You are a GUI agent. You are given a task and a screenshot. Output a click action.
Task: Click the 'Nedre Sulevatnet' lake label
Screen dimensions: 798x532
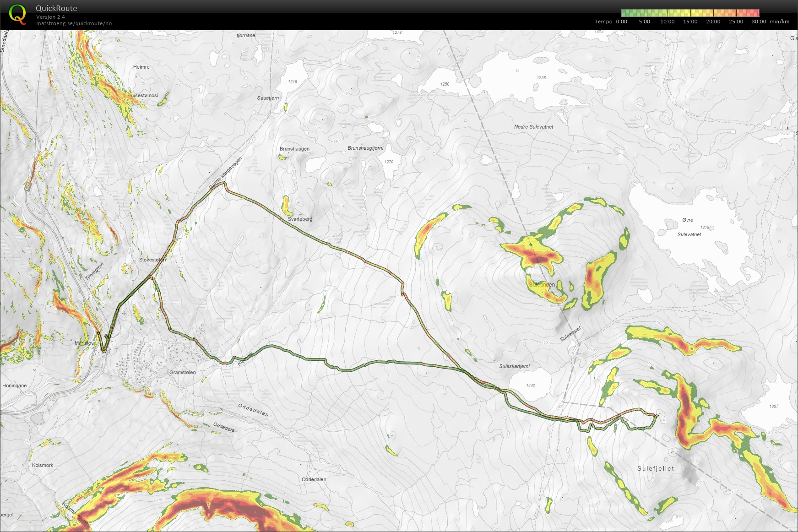533,127
